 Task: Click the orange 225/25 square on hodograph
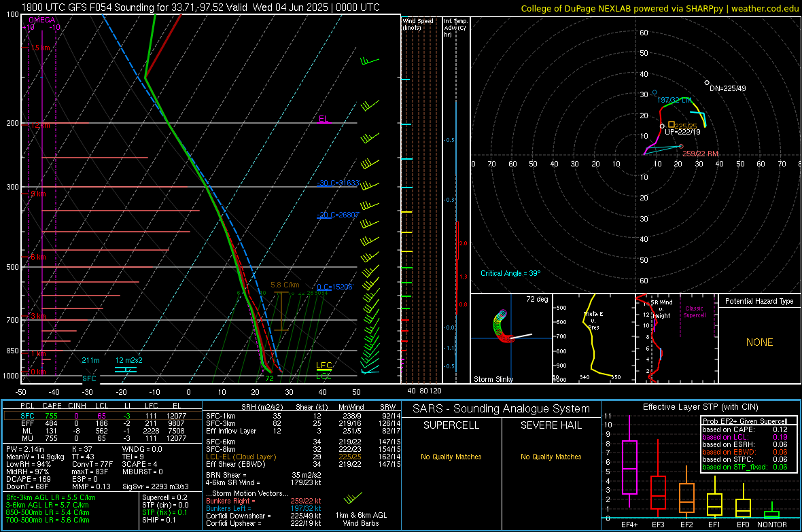(x=672, y=124)
